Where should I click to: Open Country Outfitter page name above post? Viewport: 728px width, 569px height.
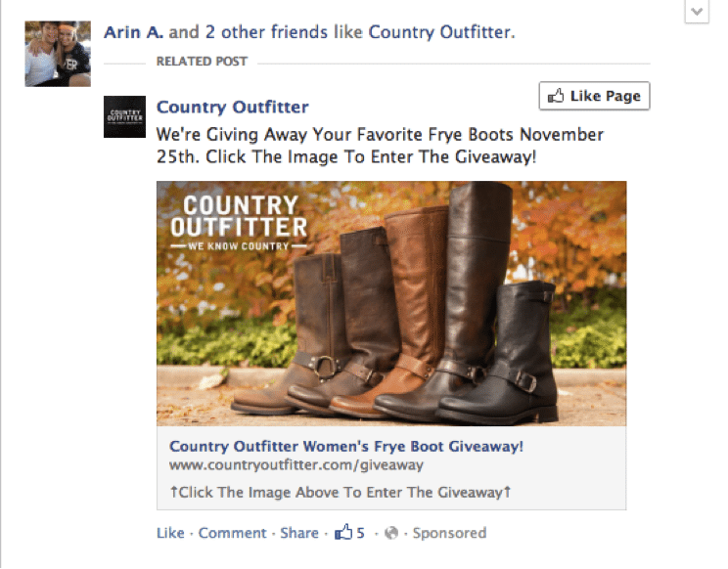pyautogui.click(x=233, y=108)
